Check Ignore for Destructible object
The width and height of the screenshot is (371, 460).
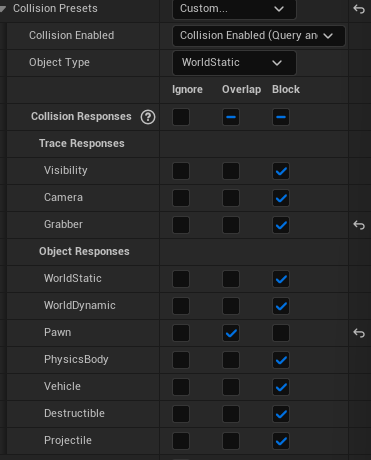(x=181, y=414)
